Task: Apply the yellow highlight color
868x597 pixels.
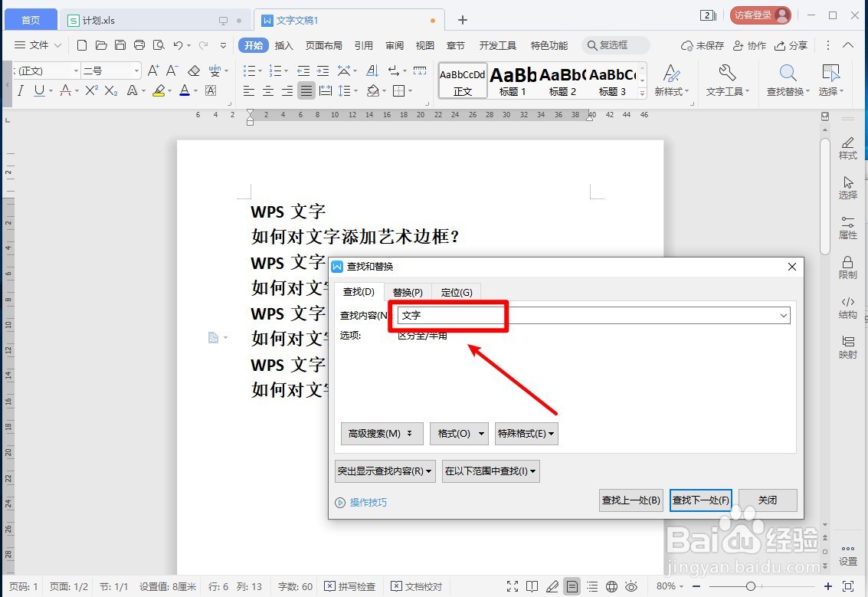Action: pos(159,90)
